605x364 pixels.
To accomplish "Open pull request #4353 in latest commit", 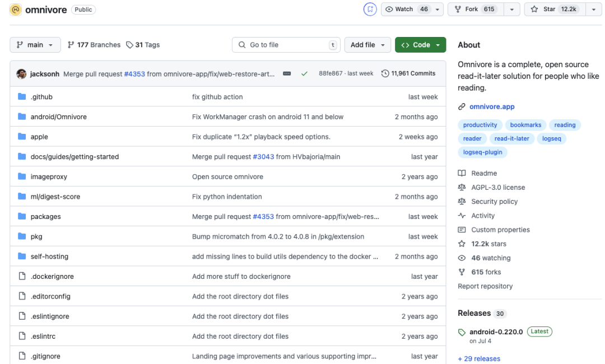I will pyautogui.click(x=134, y=74).
